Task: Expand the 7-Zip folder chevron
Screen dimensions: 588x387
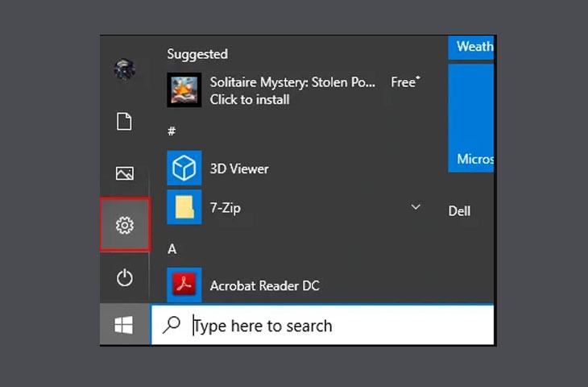Action: tap(416, 207)
